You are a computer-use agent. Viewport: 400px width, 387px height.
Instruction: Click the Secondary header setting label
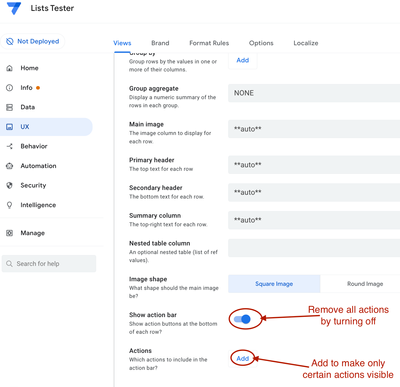pyautogui.click(x=156, y=188)
